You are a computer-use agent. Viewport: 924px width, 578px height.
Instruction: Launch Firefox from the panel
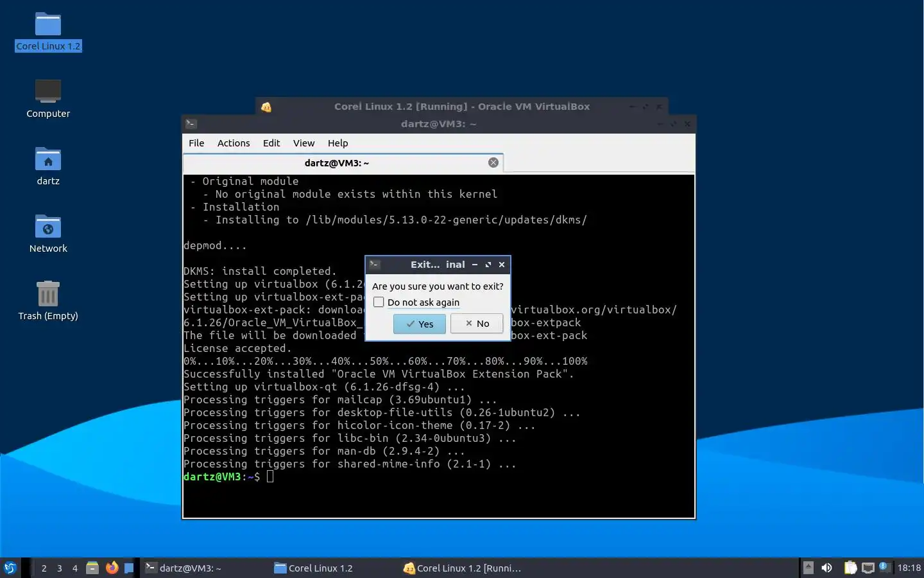pyautogui.click(x=112, y=568)
